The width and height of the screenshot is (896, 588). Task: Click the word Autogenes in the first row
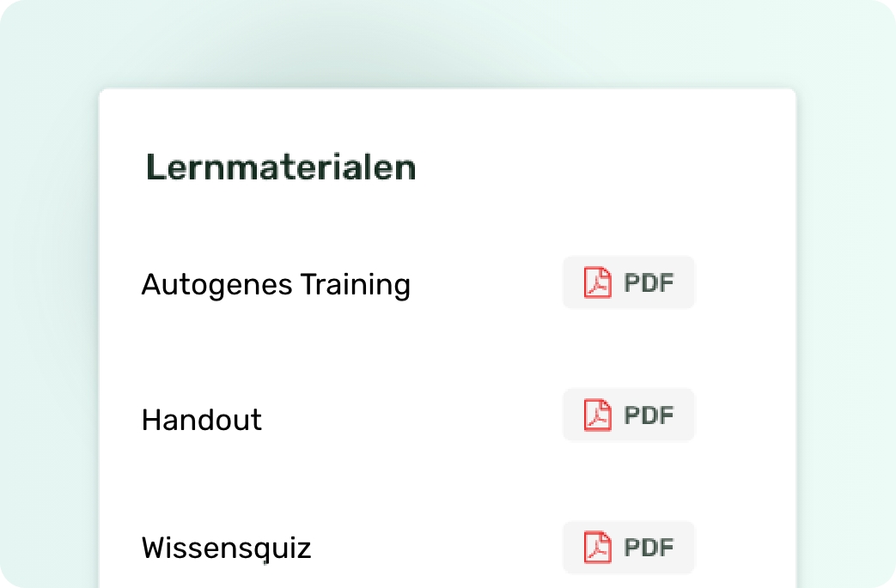[x=217, y=284]
